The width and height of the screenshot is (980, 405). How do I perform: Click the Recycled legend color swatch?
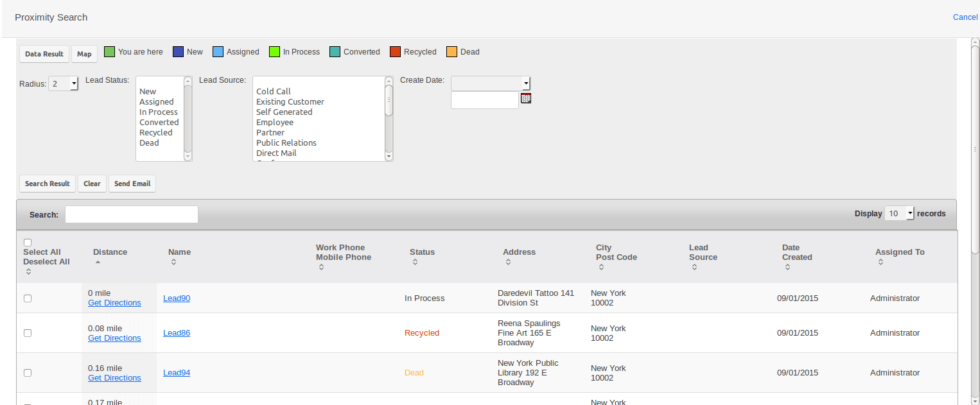[x=394, y=51]
